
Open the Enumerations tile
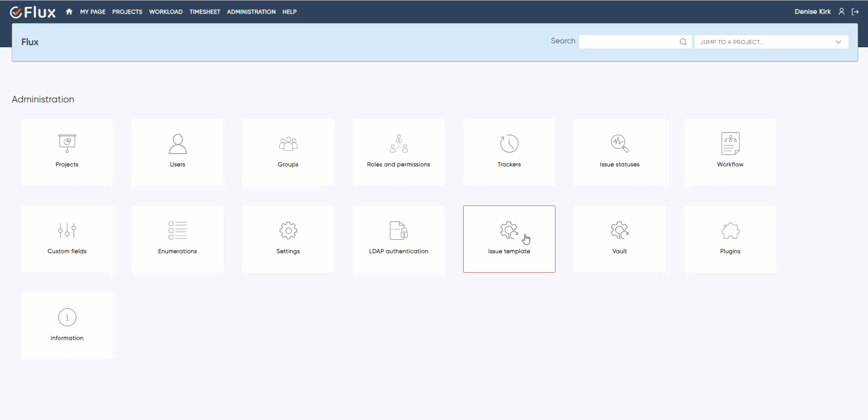(177, 239)
